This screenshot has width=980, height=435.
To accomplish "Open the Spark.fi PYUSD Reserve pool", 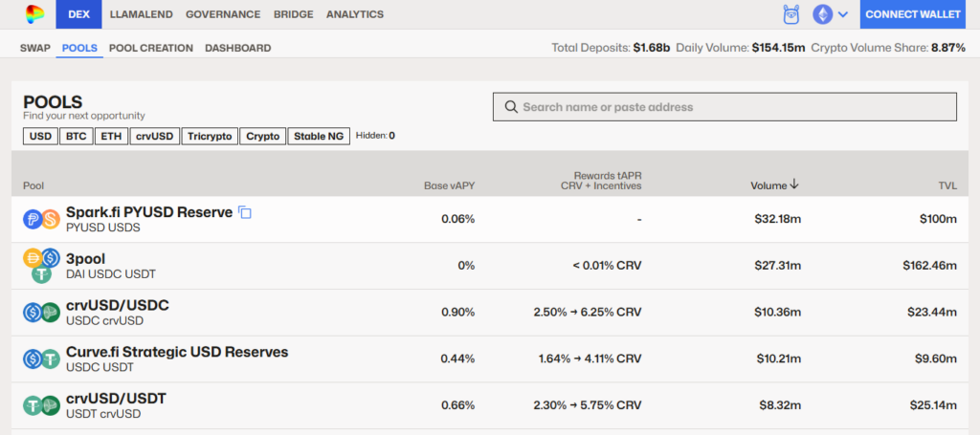I will 149,212.
